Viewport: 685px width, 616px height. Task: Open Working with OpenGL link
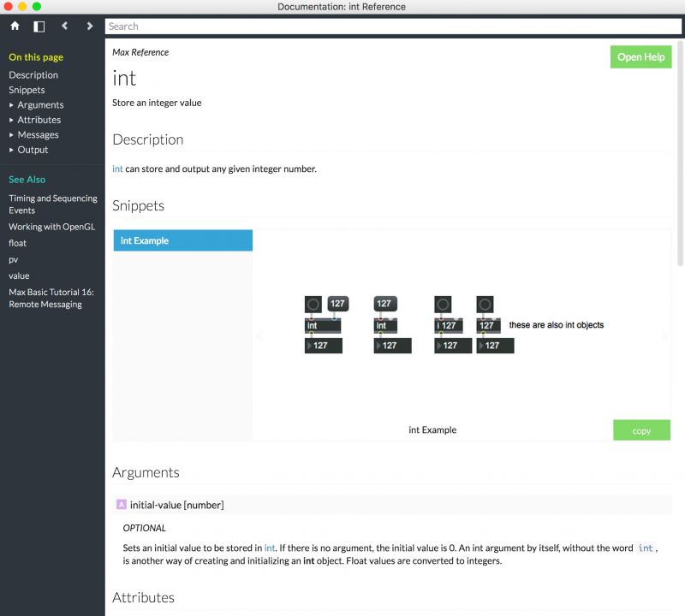(x=51, y=227)
